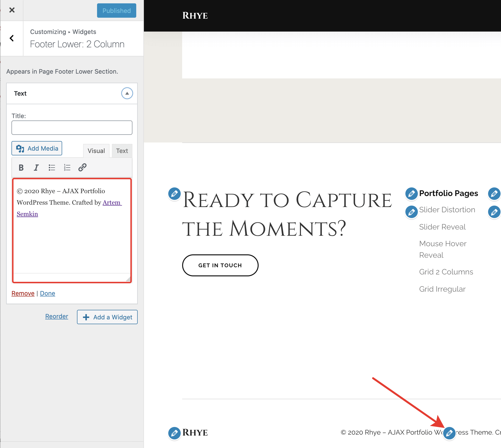
Task: Click the Bold formatting icon
Action: tap(21, 168)
